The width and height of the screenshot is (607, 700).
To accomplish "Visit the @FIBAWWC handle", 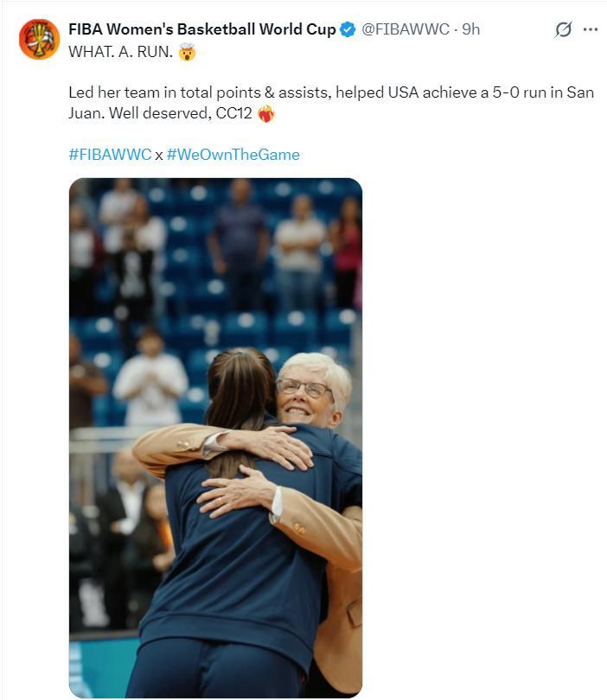I will 406,29.
